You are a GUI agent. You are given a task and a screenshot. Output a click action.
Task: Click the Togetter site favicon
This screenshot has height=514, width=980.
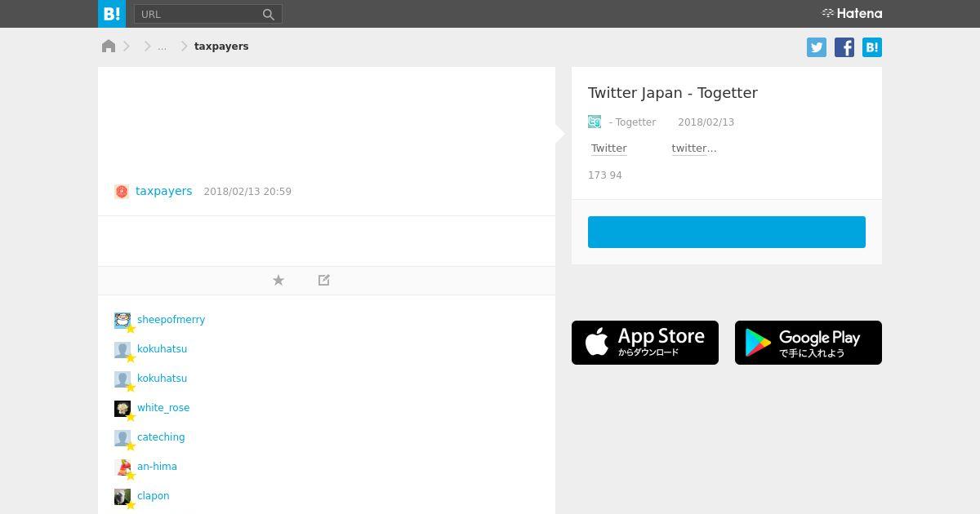595,122
